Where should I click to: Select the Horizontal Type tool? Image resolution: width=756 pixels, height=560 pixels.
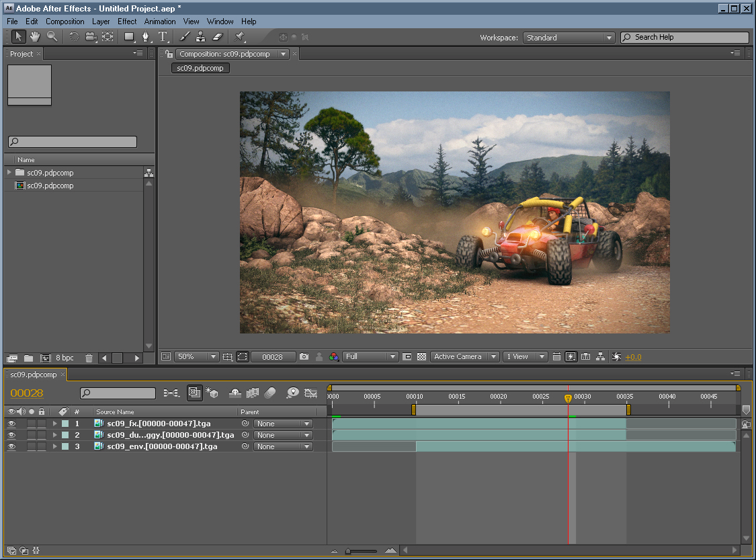point(163,37)
